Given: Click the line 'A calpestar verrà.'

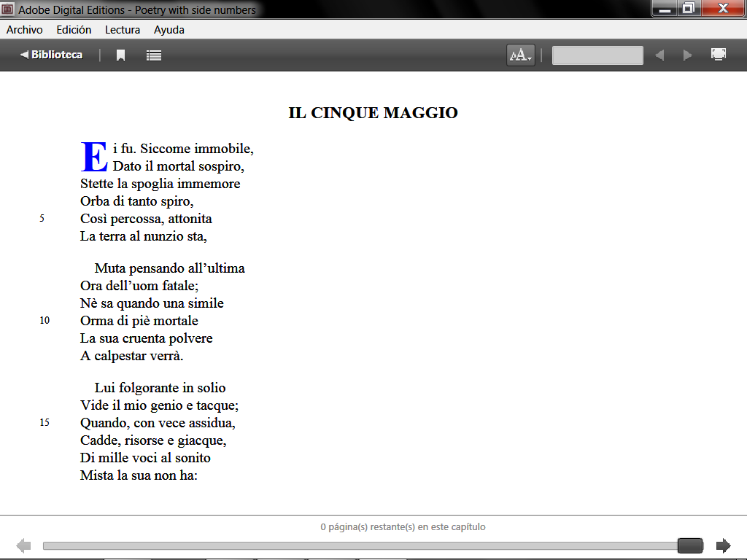Looking at the screenshot, I should 131,356.
